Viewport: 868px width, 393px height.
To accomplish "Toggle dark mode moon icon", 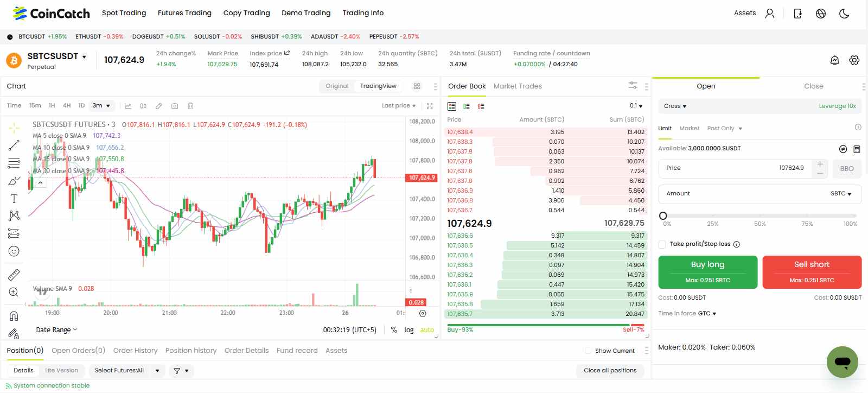I will click(844, 14).
